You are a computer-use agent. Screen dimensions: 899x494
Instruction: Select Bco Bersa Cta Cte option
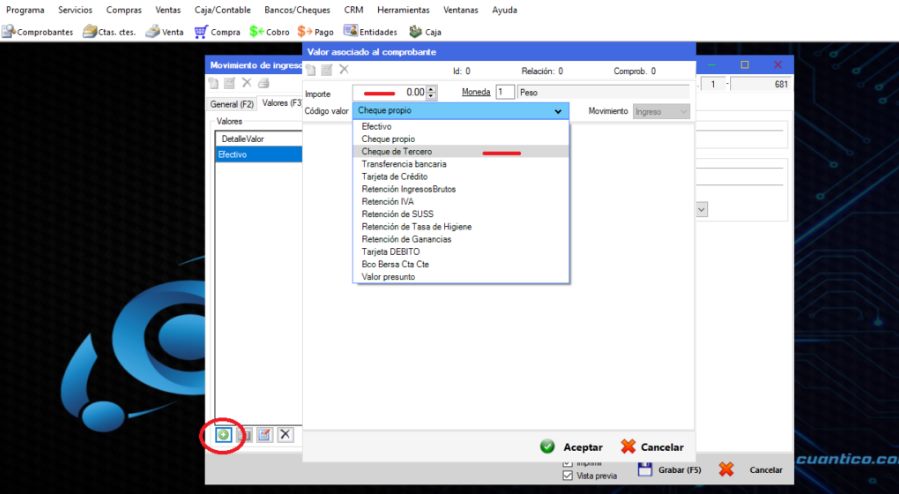461,265
